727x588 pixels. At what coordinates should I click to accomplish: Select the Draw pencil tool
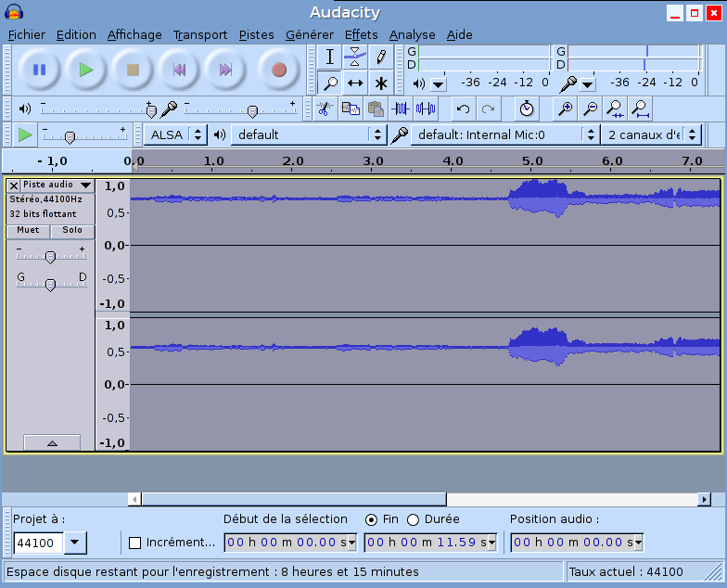(x=381, y=58)
